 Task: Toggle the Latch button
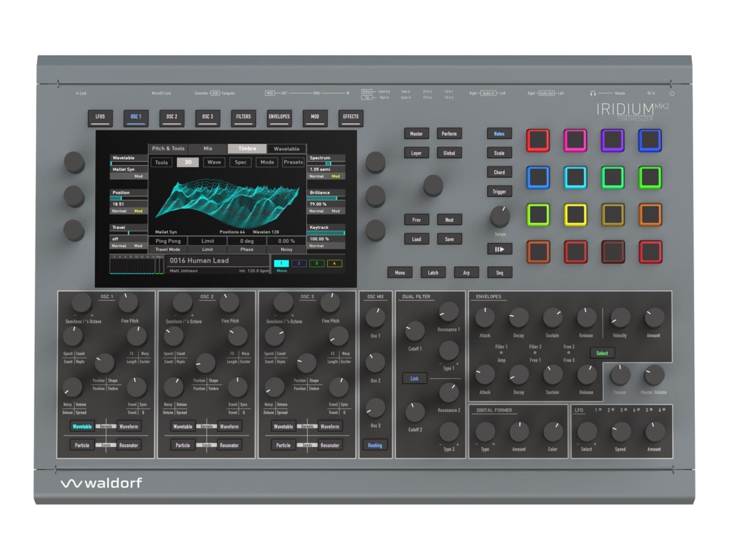pos(433,272)
